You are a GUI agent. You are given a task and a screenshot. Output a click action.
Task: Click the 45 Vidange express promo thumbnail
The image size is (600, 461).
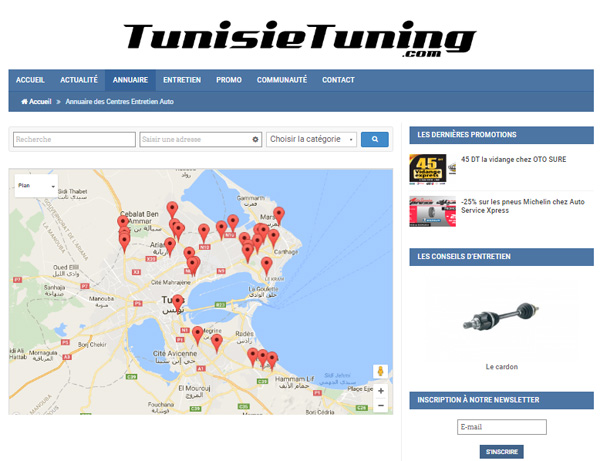(432, 169)
